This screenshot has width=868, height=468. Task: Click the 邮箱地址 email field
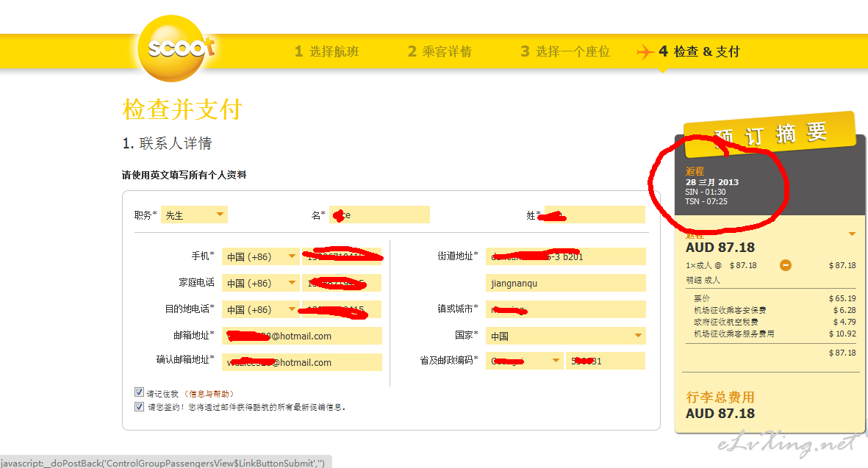301,336
